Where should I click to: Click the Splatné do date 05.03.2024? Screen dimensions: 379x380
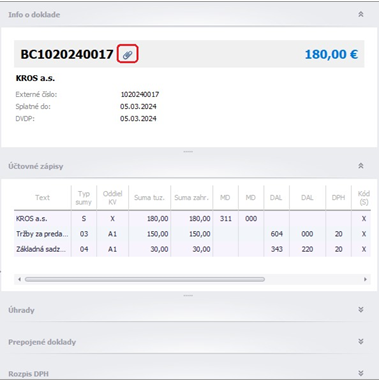click(x=138, y=107)
